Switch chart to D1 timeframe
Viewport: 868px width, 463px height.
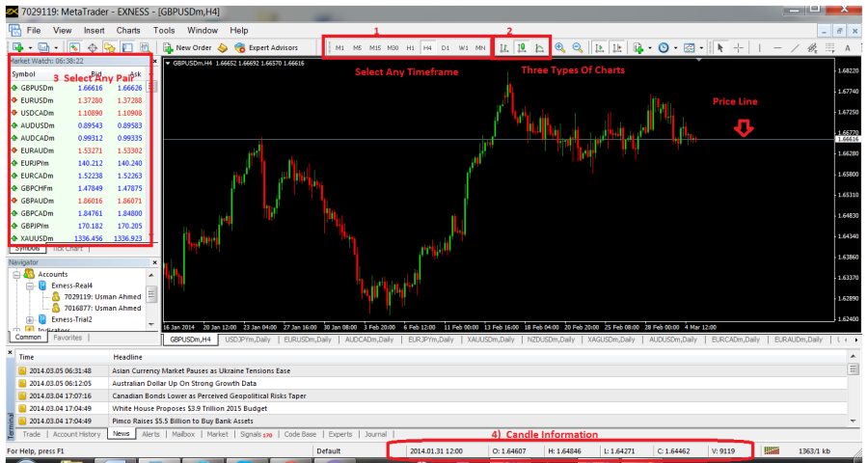coord(445,48)
